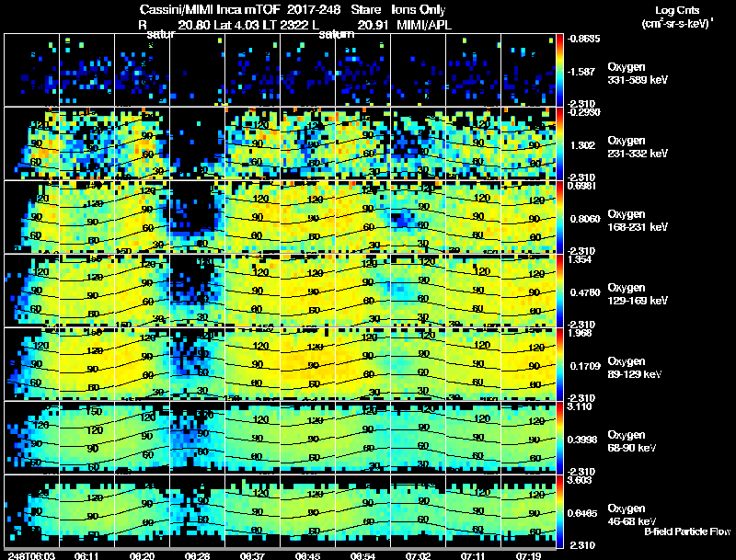This screenshot has width=736, height=560.
Task: Select the 06:28 panel in the 331-589 keV row
Action: (197, 70)
